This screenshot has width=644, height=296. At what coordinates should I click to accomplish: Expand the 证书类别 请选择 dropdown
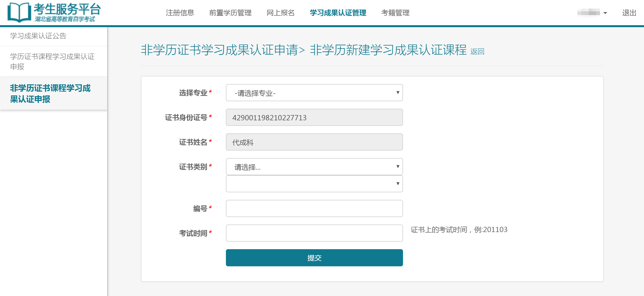click(x=314, y=167)
